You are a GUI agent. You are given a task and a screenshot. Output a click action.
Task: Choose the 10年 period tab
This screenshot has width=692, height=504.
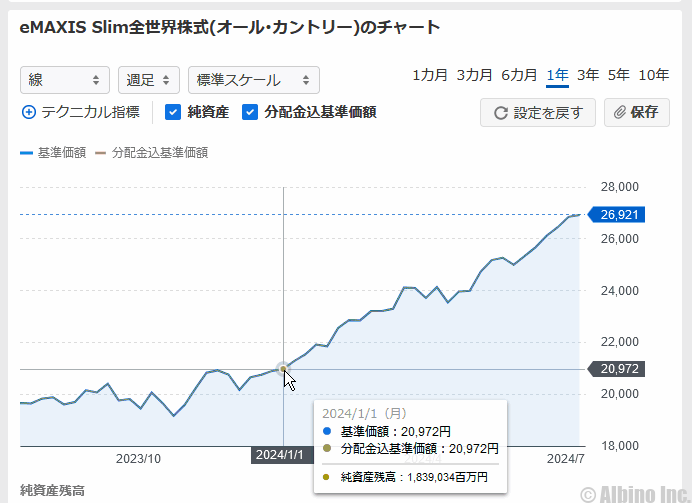pos(653,75)
